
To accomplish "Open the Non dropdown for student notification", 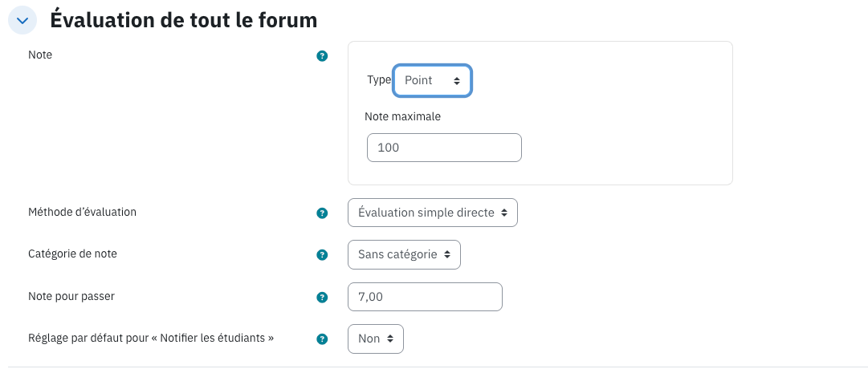I will [375, 339].
